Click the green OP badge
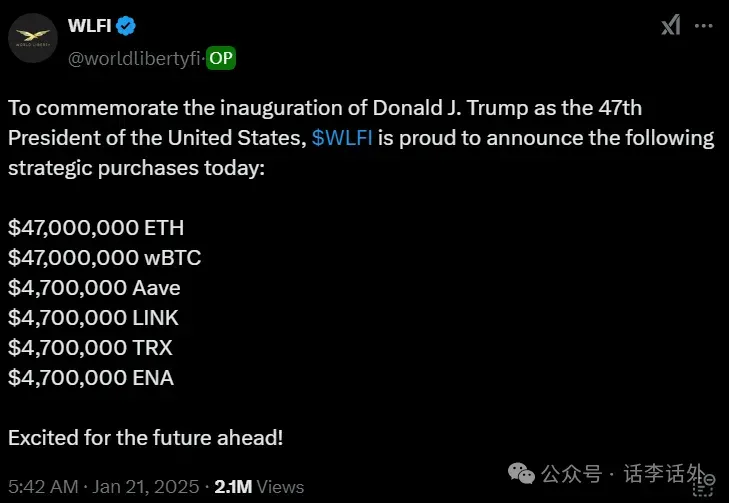This screenshot has width=729, height=503. pyautogui.click(x=221, y=58)
